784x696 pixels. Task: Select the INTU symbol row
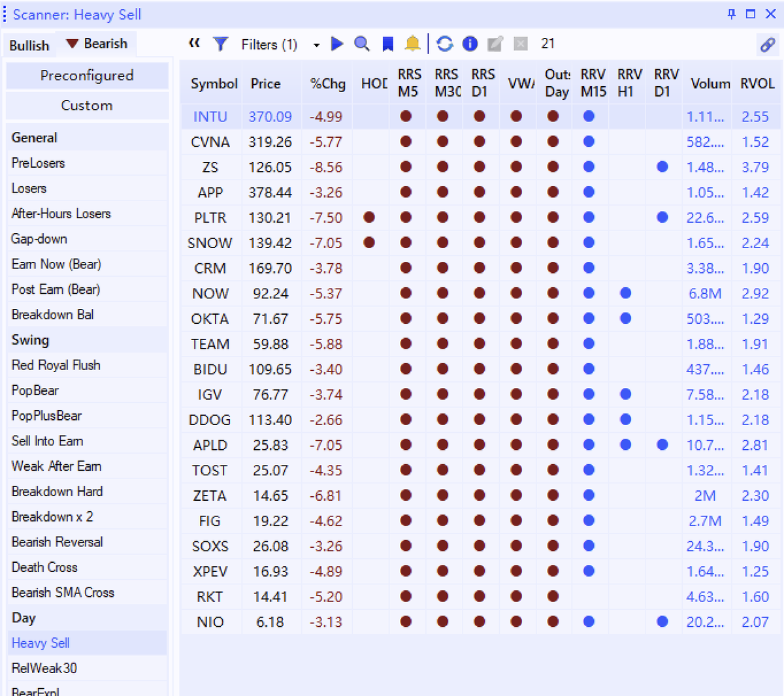(480, 117)
